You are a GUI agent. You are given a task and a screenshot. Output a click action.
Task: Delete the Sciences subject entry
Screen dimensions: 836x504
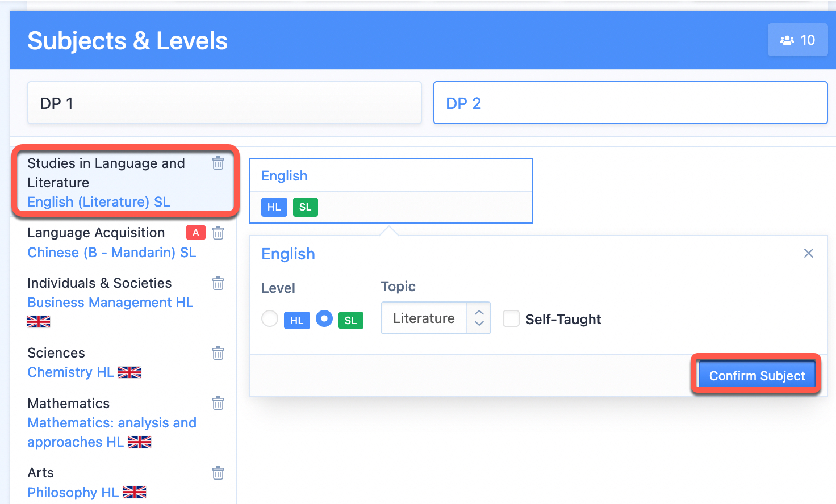(x=218, y=353)
